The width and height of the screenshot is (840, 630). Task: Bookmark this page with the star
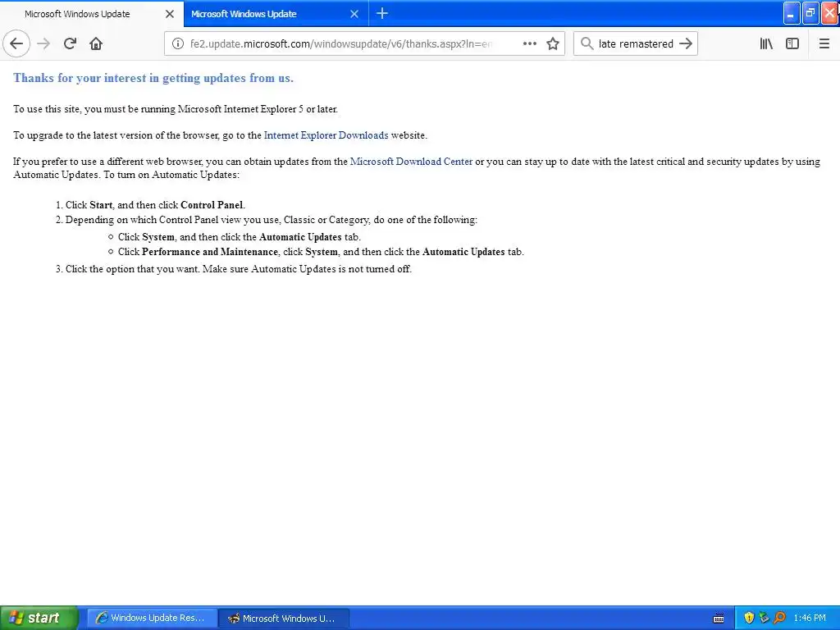click(553, 44)
